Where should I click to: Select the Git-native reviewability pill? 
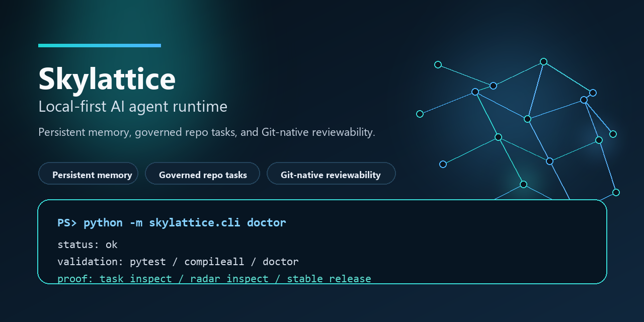(x=331, y=174)
